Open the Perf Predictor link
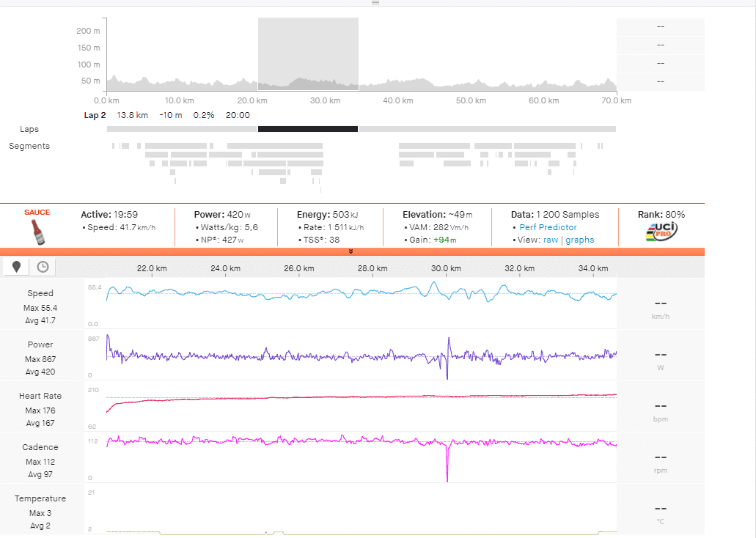756x538 pixels. 548,227
